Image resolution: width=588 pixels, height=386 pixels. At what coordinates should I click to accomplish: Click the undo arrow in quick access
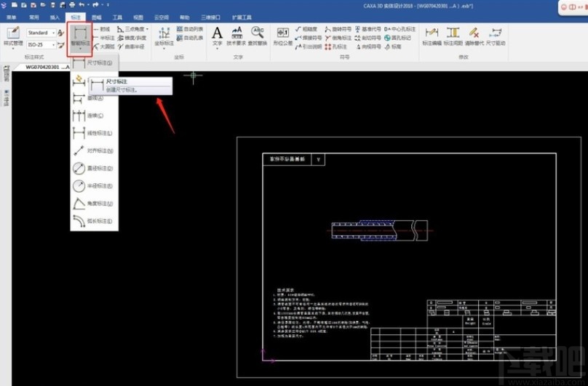point(82,5)
